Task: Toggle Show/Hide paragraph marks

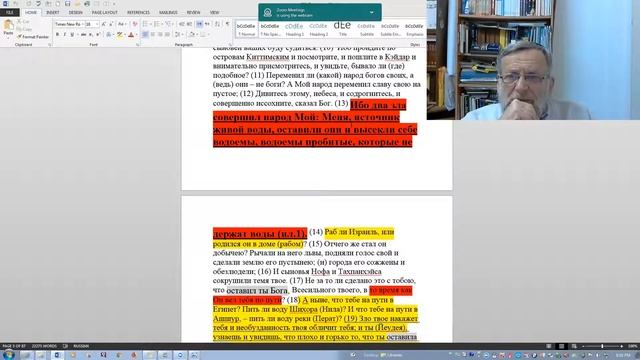Action: pyautogui.click(x=228, y=24)
